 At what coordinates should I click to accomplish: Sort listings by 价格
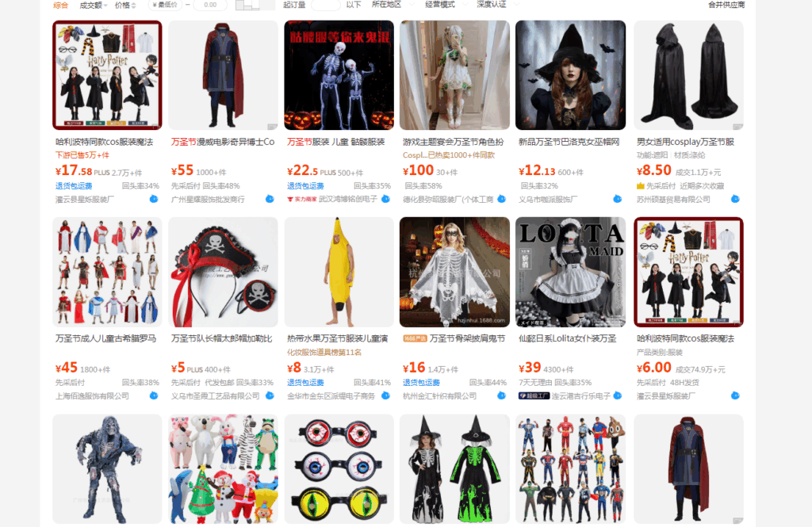tap(125, 6)
